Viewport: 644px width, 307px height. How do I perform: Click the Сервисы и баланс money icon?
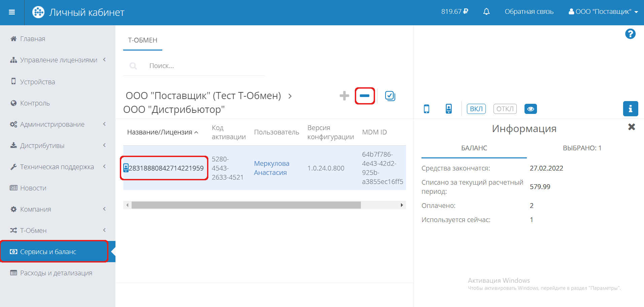click(13, 252)
